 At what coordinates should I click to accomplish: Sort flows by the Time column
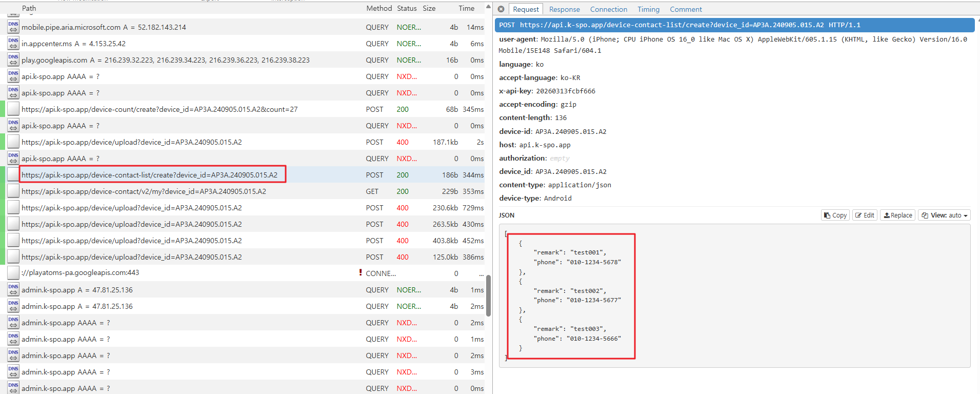[466, 8]
